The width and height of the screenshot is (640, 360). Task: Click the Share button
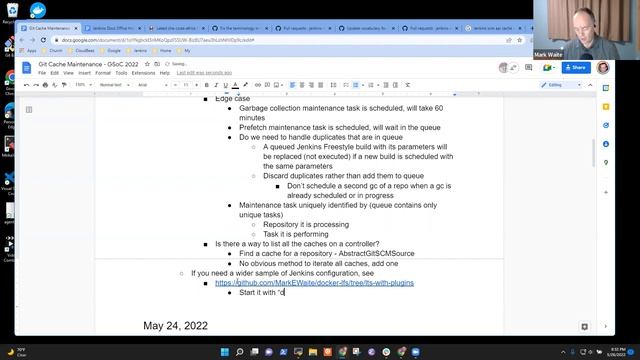pyautogui.click(x=576, y=67)
